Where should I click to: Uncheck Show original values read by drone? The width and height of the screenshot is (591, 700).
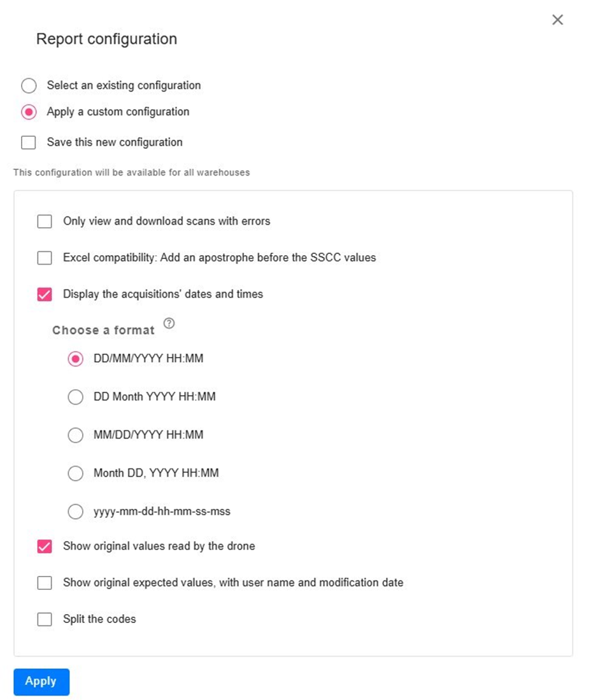45,547
